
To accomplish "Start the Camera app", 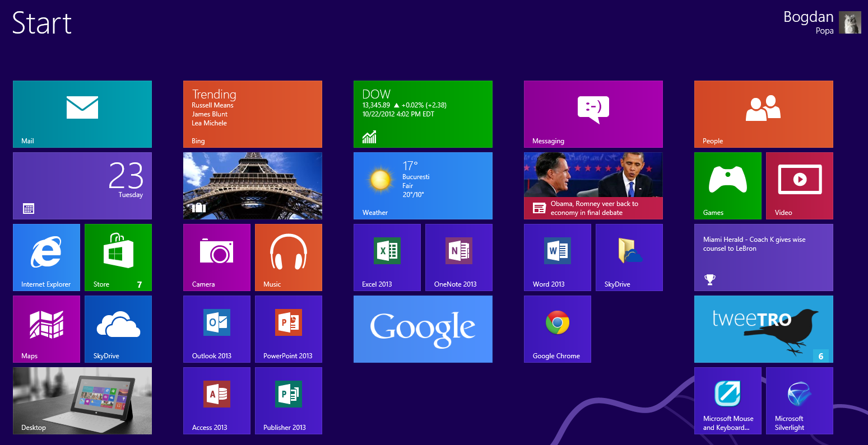I will click(217, 257).
